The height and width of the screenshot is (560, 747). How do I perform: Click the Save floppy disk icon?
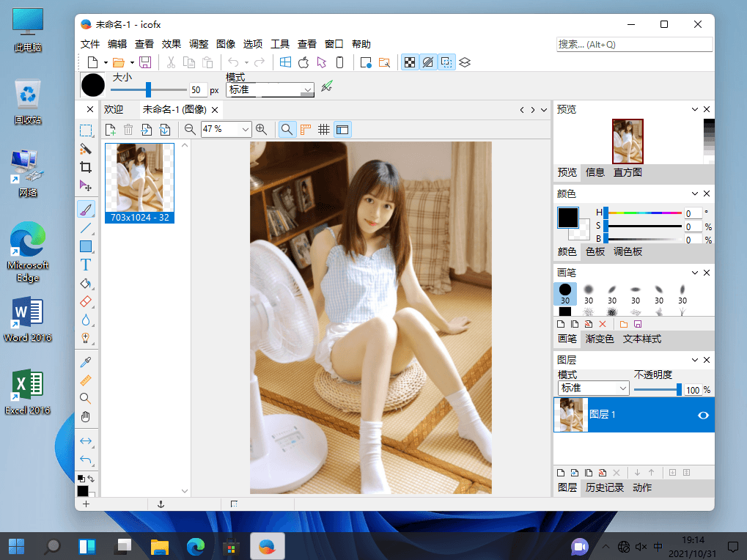click(145, 62)
